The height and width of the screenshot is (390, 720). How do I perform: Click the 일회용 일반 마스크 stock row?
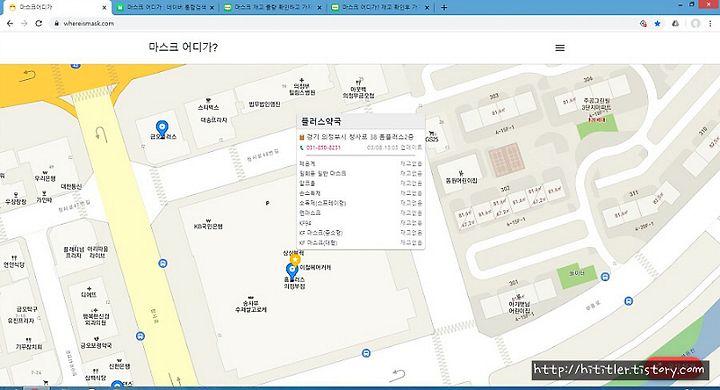360,173
